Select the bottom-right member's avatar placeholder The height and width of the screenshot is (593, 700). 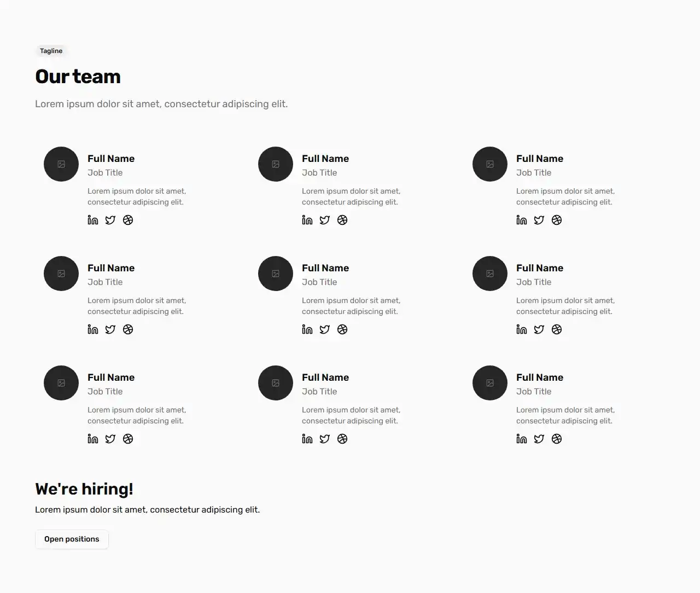pyautogui.click(x=490, y=383)
